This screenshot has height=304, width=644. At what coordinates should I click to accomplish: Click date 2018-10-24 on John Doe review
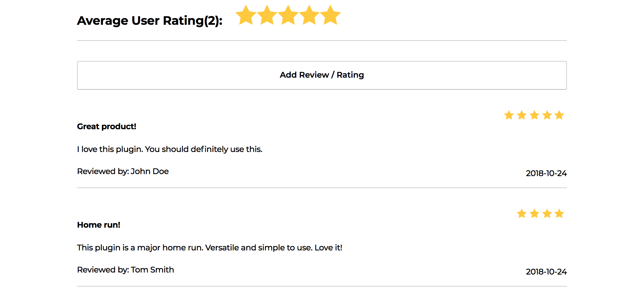(546, 173)
